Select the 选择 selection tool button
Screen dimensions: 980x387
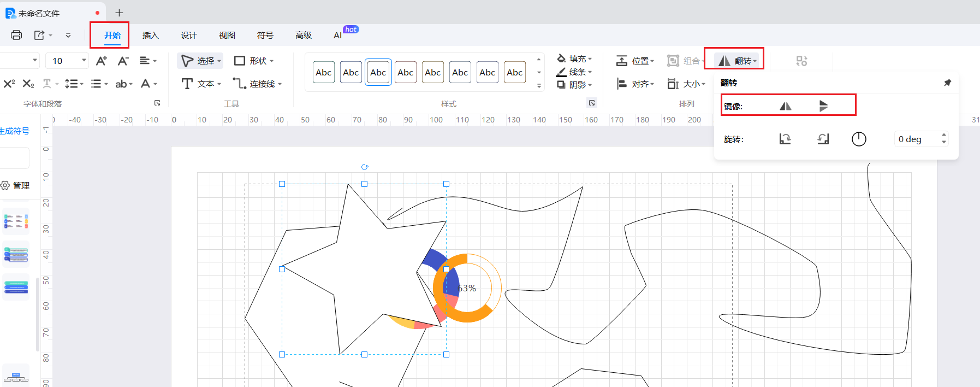click(200, 61)
